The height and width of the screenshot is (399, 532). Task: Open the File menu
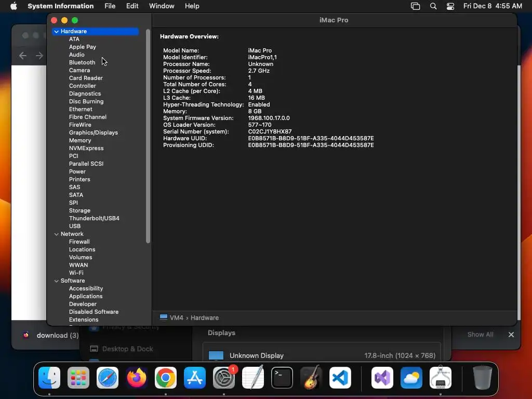pos(110,6)
